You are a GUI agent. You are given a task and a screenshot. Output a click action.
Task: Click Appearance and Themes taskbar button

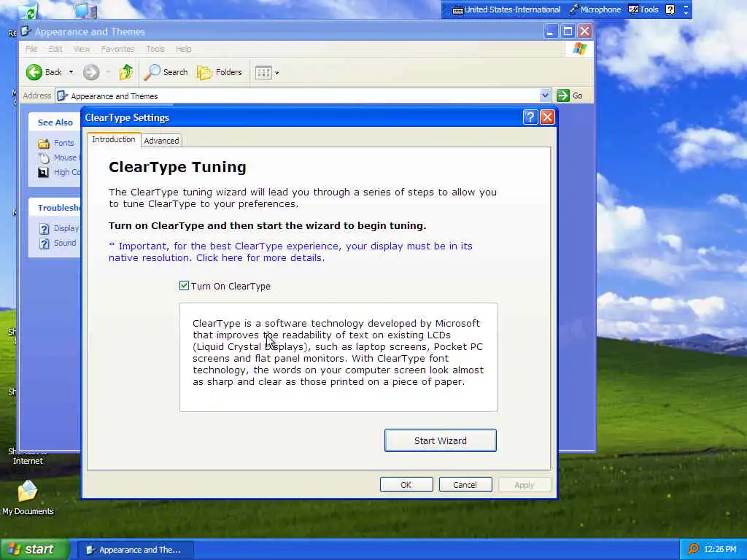[x=135, y=550]
